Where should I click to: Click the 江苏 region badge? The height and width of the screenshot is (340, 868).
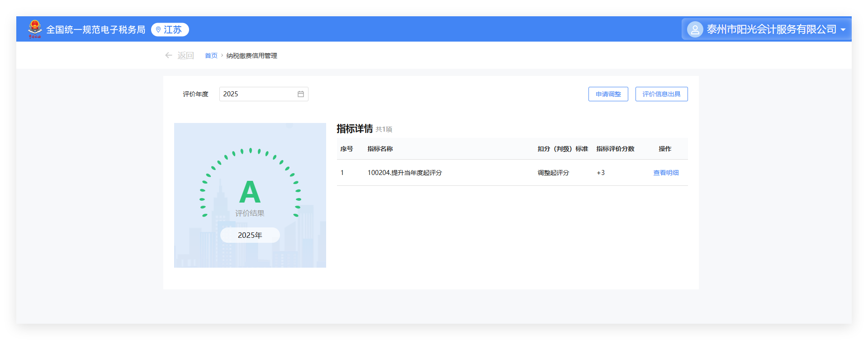coord(170,29)
